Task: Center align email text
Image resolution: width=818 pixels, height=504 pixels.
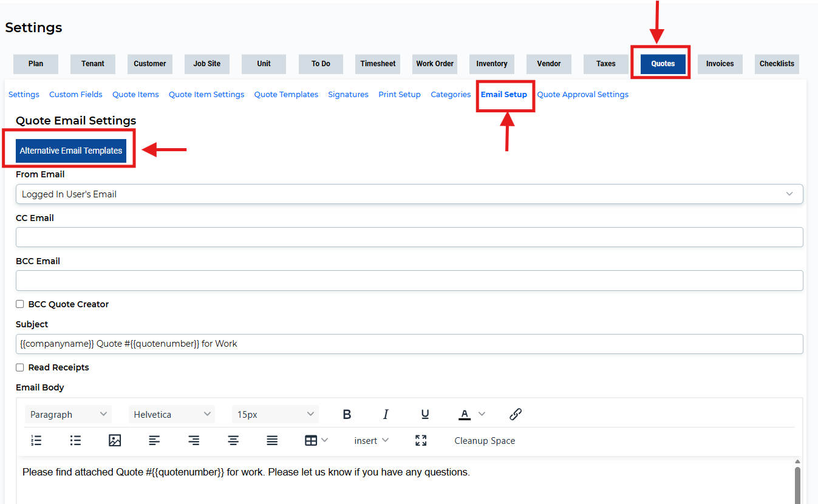Action: pos(233,441)
